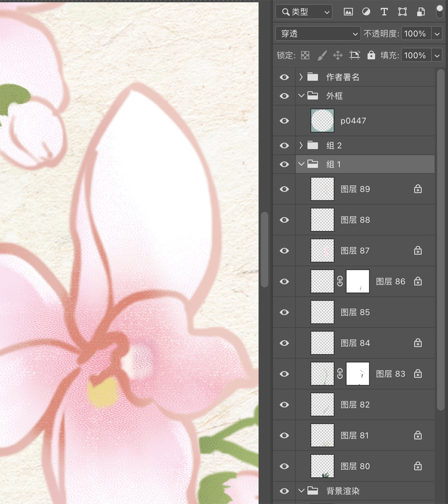The height and width of the screenshot is (504, 448).
Task: Collapse the 背景渲染 group
Action: 301,491
